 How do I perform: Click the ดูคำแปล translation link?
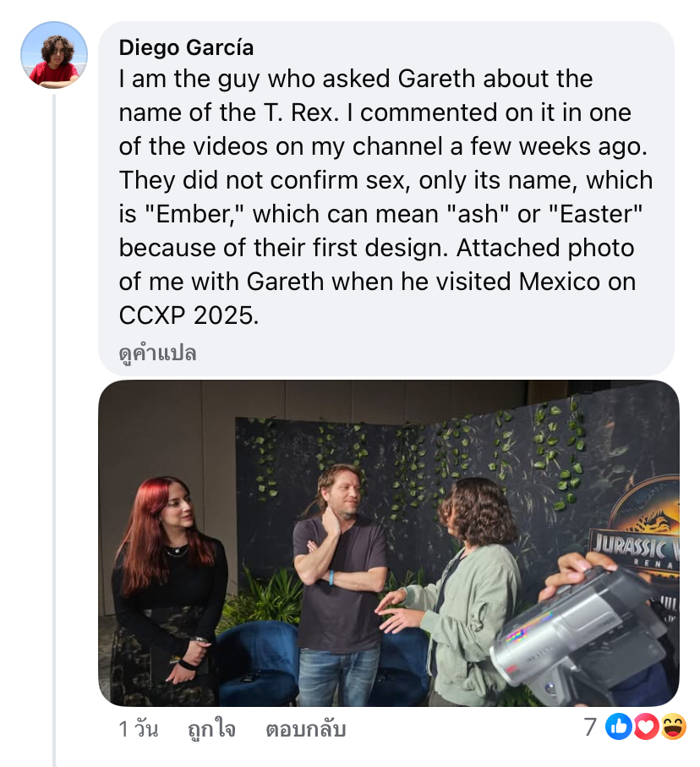(x=157, y=353)
